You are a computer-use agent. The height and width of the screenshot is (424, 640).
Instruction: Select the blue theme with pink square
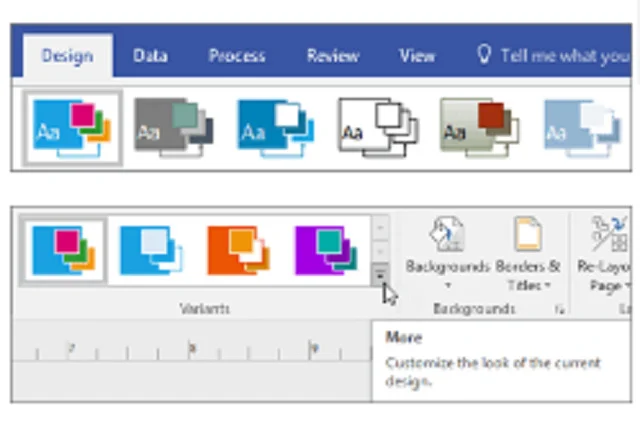[72, 128]
